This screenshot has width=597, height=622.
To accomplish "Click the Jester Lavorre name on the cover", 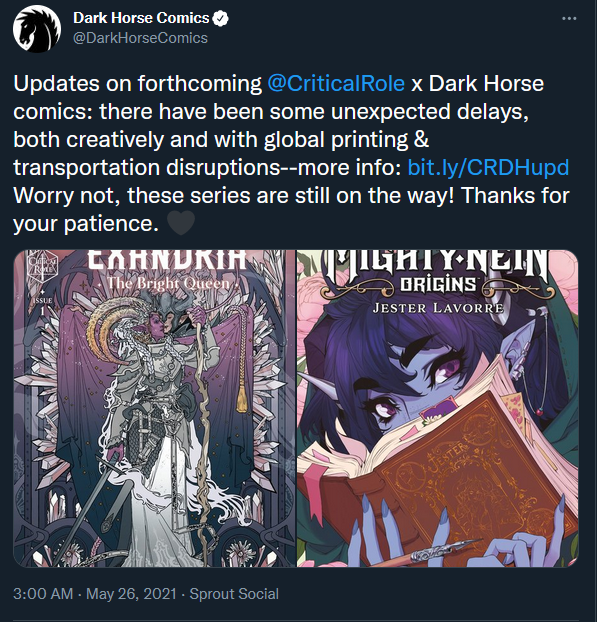I will tap(438, 308).
